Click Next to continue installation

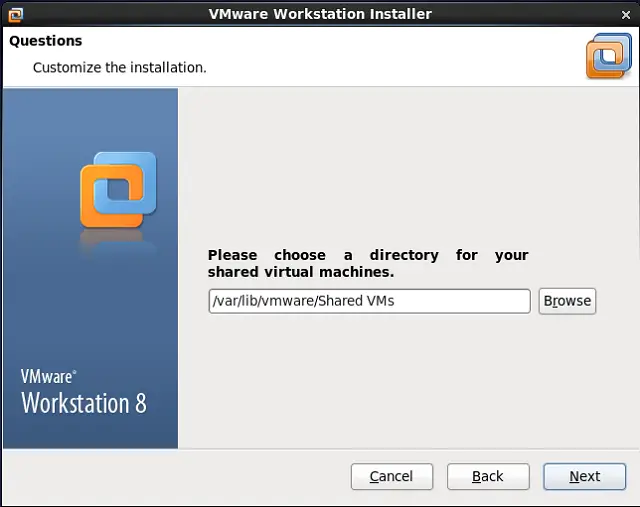pos(584,477)
